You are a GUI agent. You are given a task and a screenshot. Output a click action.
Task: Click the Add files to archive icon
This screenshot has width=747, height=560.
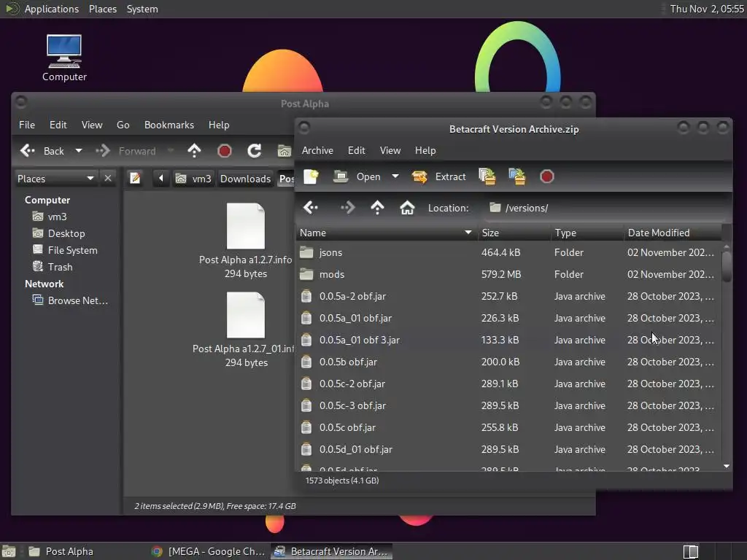point(487,176)
